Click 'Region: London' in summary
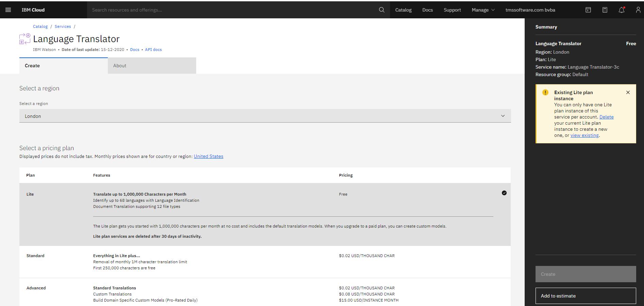The height and width of the screenshot is (306, 644). click(x=552, y=52)
